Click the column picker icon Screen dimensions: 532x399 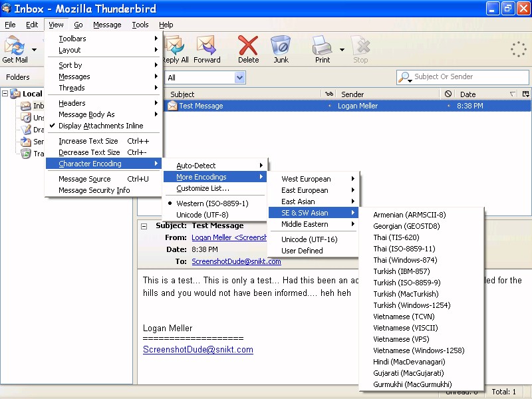point(526,94)
